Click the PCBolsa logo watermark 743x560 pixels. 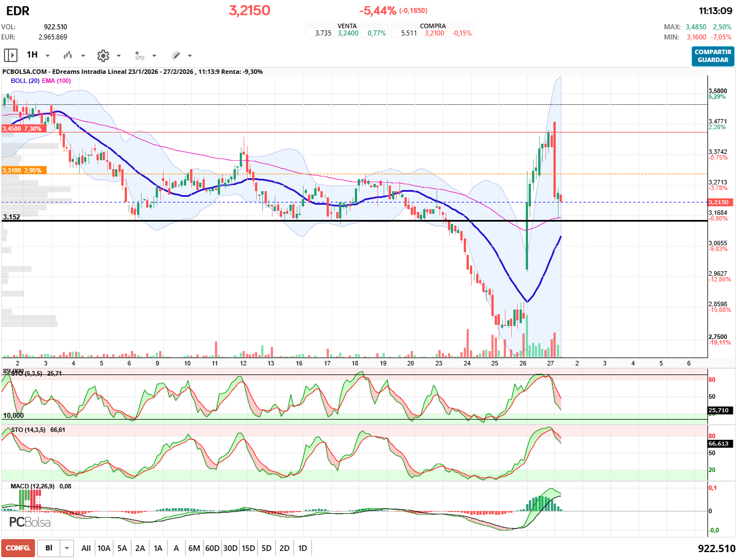click(x=30, y=522)
